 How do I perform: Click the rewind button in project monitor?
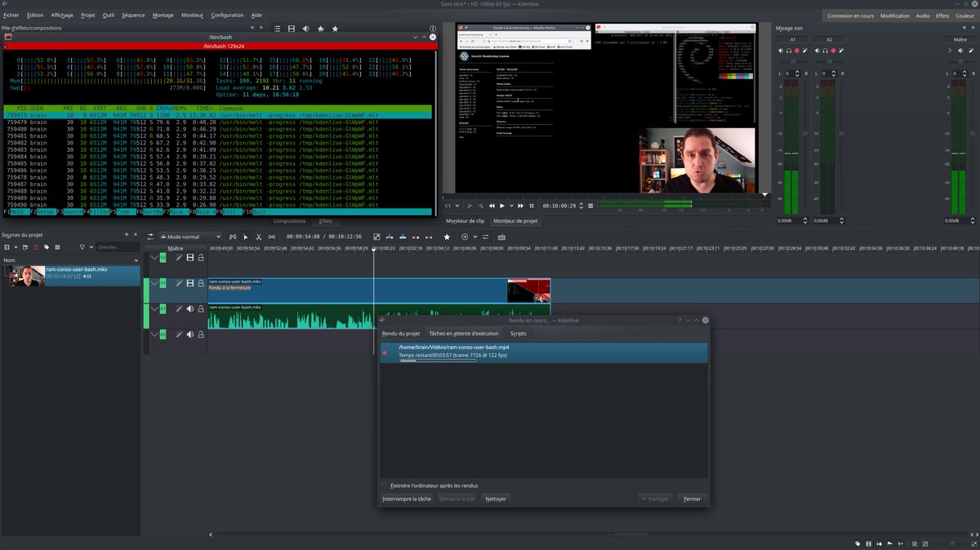[x=492, y=206]
